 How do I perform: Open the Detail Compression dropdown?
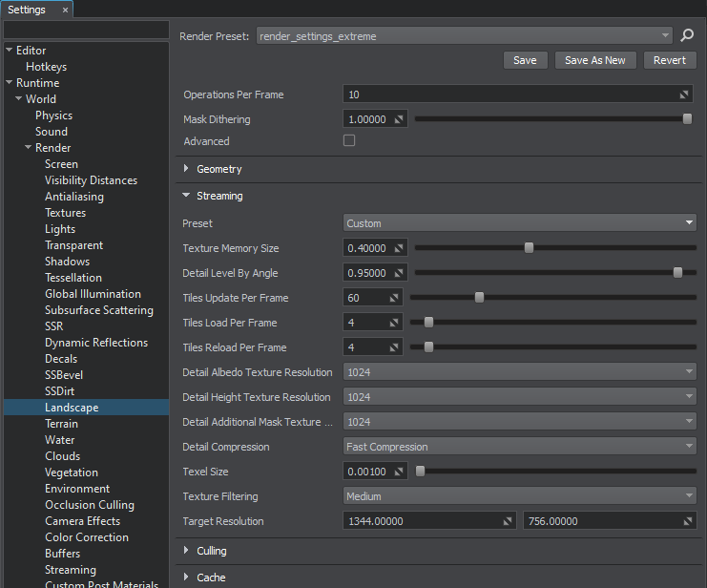point(519,447)
